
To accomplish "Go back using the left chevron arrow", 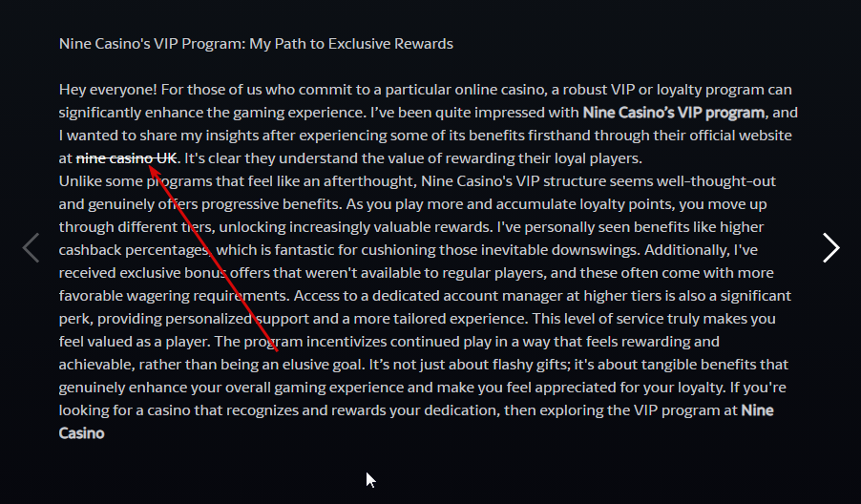I will click(31, 248).
